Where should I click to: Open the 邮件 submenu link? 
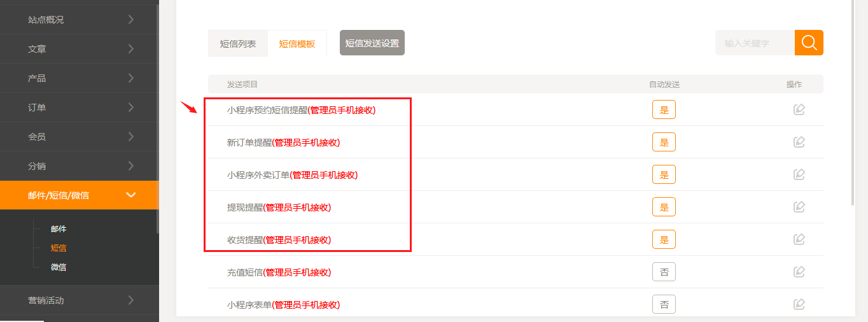coord(59,229)
